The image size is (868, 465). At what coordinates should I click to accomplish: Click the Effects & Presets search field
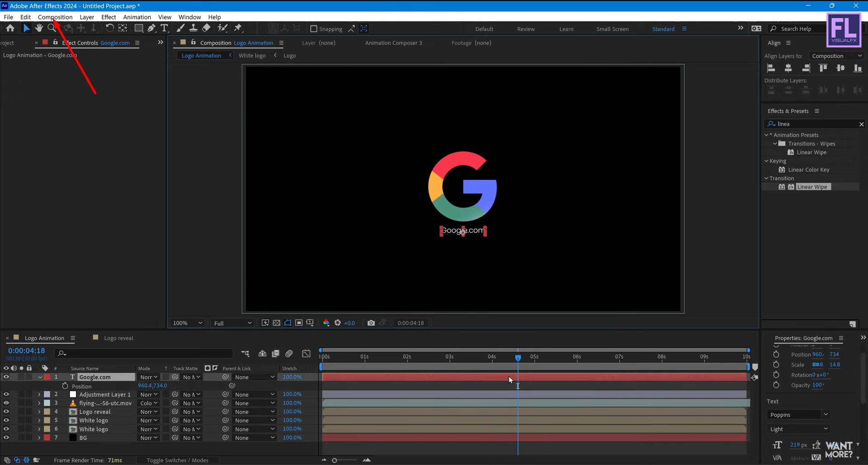(x=816, y=124)
